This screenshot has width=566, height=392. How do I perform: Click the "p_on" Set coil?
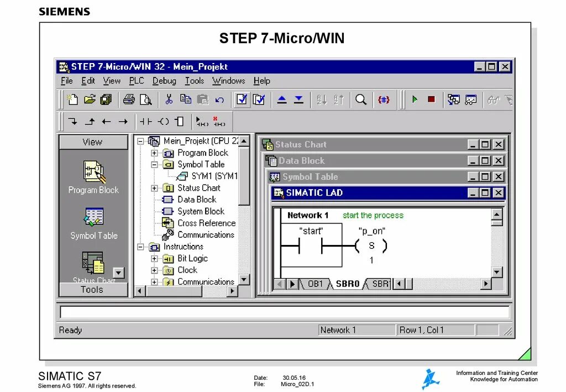click(371, 246)
